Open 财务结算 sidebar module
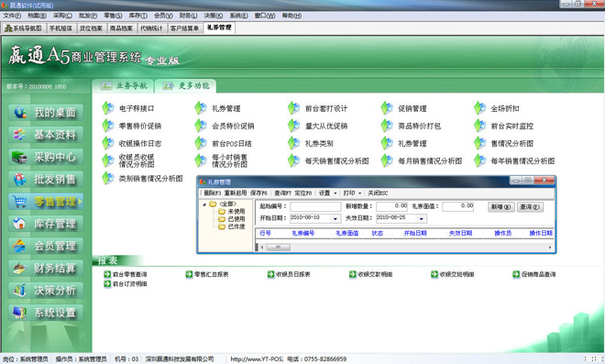The width and height of the screenshot is (605, 364). tap(46, 268)
